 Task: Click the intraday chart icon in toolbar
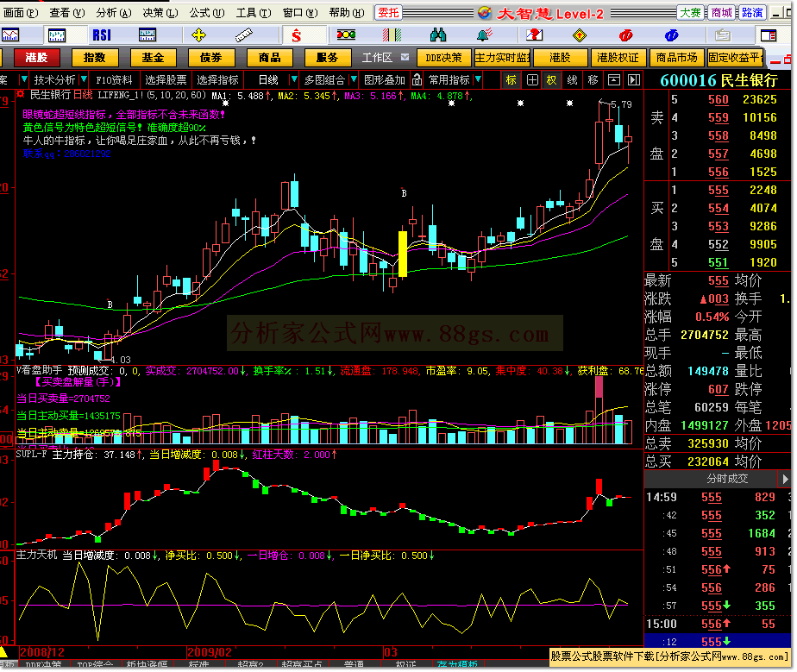(x=10, y=35)
